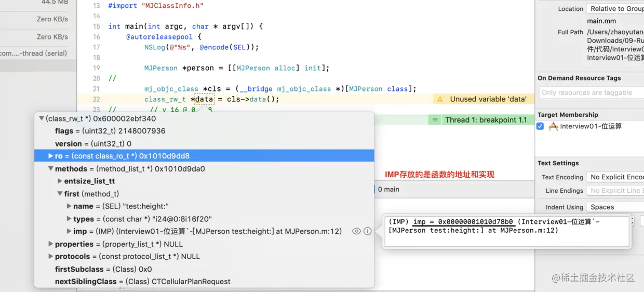Click the nextSiblingClass CTCellularPlanRequest row
The width and height of the screenshot is (644, 292).
[204, 282]
